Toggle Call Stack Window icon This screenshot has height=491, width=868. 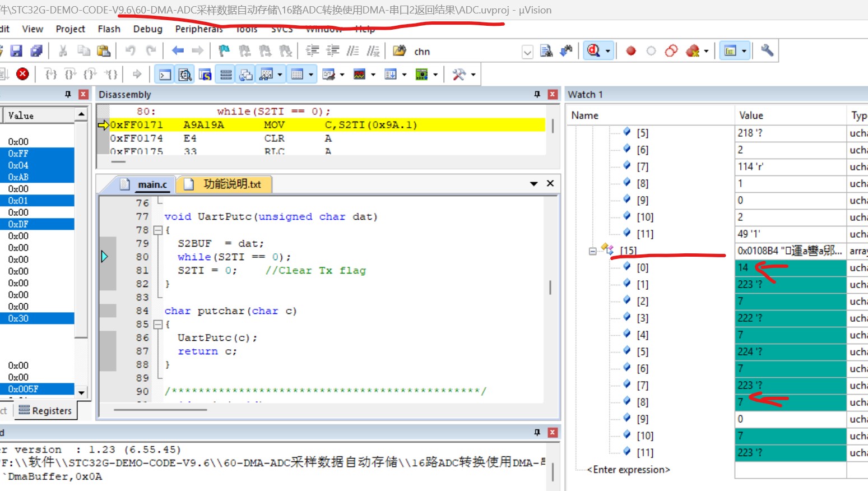246,75
